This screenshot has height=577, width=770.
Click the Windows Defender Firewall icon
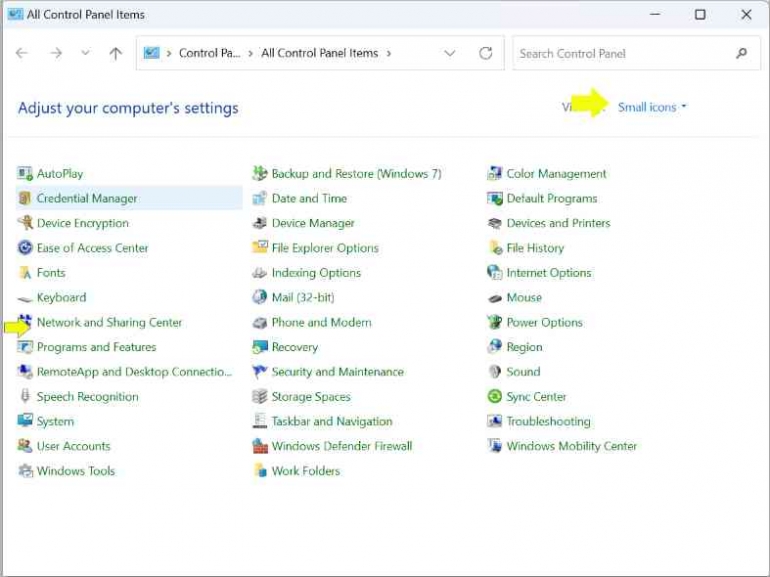(260, 446)
